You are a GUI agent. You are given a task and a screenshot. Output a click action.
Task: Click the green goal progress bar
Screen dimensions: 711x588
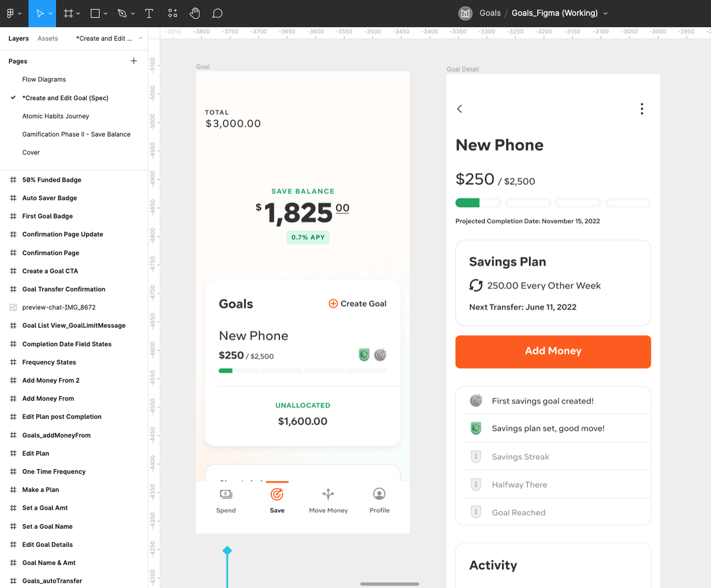click(468, 203)
